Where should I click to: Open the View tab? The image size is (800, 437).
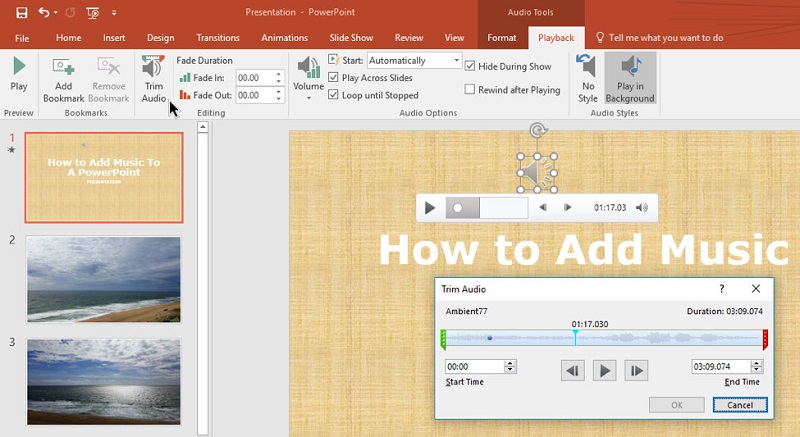coord(454,38)
